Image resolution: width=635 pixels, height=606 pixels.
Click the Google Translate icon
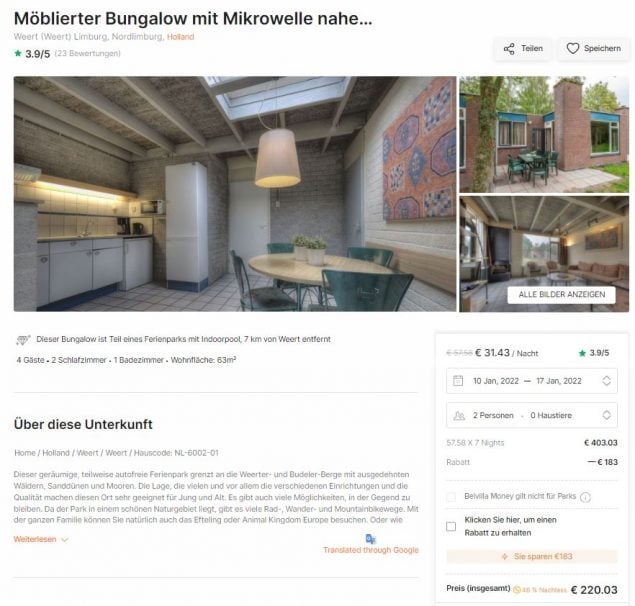coord(371,539)
